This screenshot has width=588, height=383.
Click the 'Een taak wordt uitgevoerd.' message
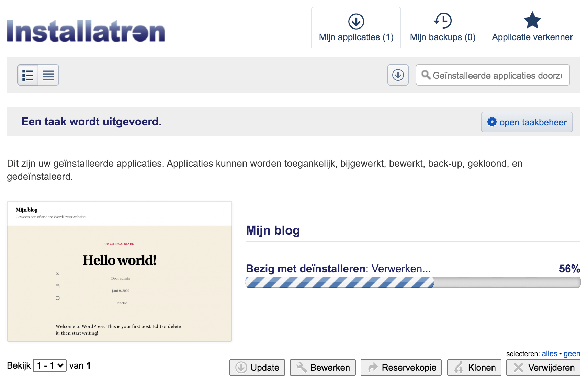[x=91, y=122]
